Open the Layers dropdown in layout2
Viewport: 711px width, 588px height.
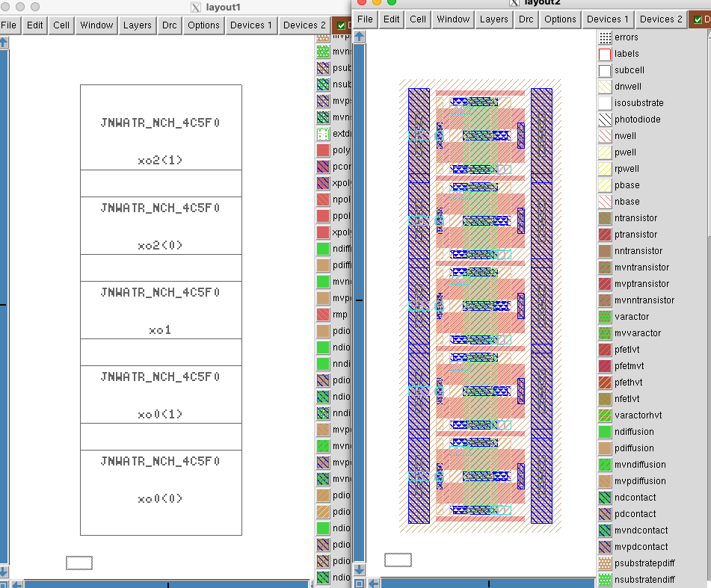coord(493,19)
